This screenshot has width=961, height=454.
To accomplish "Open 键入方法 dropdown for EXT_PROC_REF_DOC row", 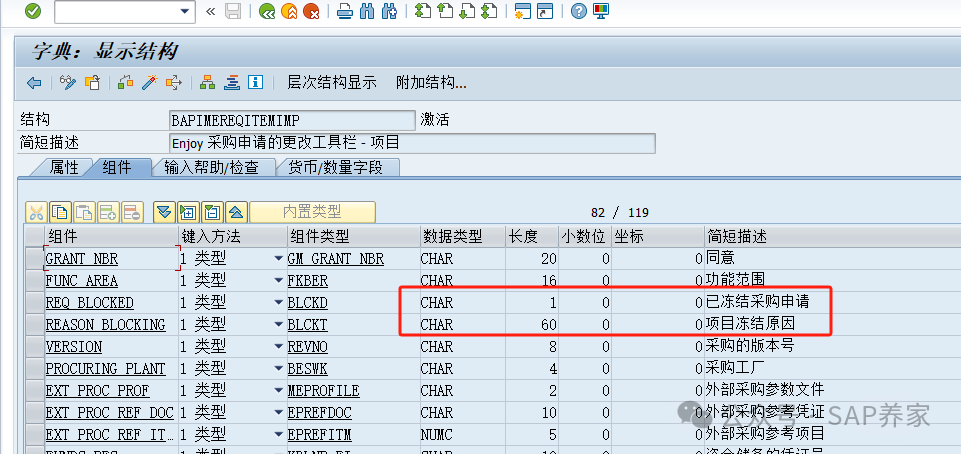I will (279, 413).
